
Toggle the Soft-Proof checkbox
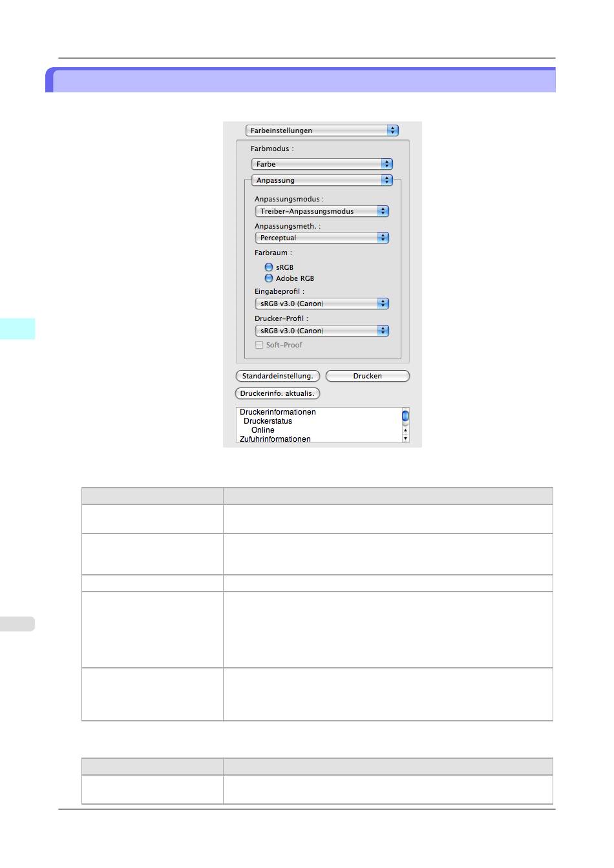tap(259, 345)
